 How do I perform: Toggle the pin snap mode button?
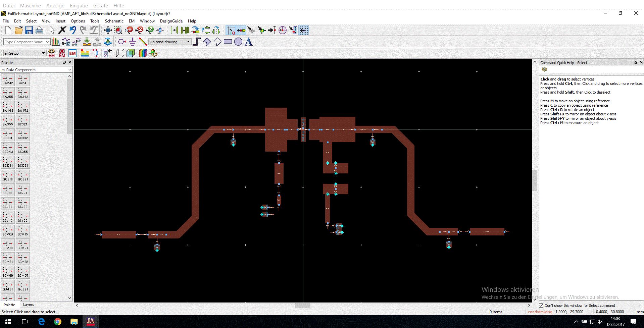241,30
